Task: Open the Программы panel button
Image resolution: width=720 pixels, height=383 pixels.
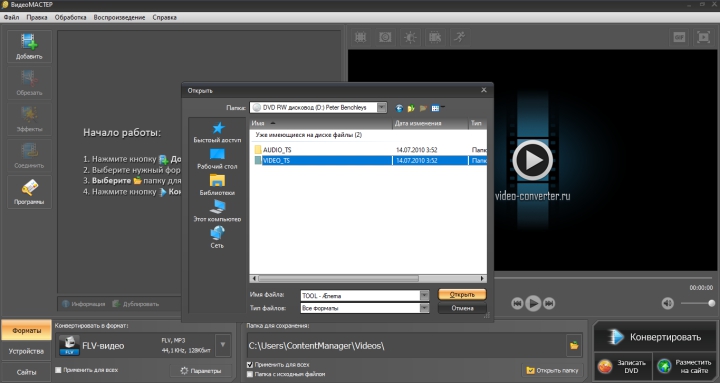Action: pos(29,192)
